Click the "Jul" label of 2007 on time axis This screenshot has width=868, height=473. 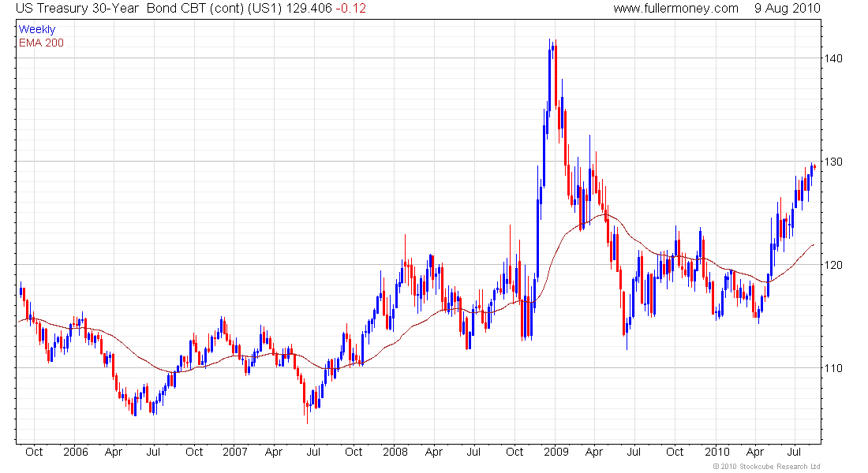click(313, 452)
